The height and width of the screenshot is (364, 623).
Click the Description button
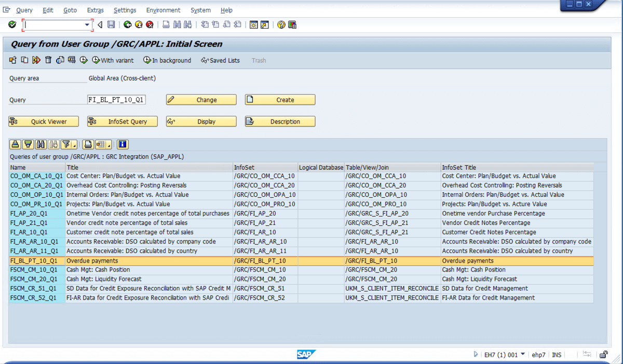pyautogui.click(x=280, y=122)
